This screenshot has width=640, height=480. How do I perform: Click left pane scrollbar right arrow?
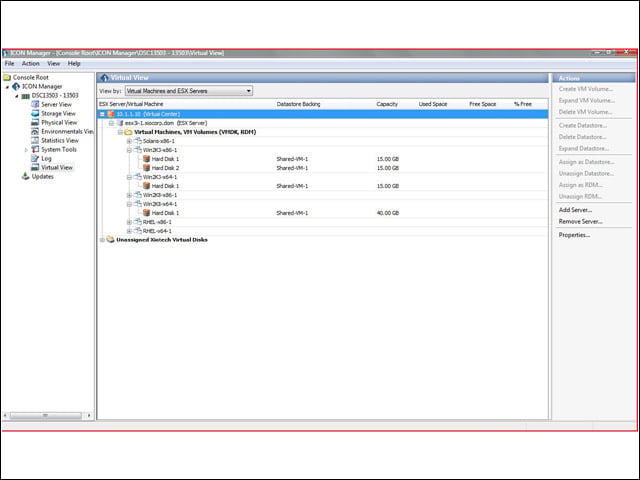(x=89, y=416)
